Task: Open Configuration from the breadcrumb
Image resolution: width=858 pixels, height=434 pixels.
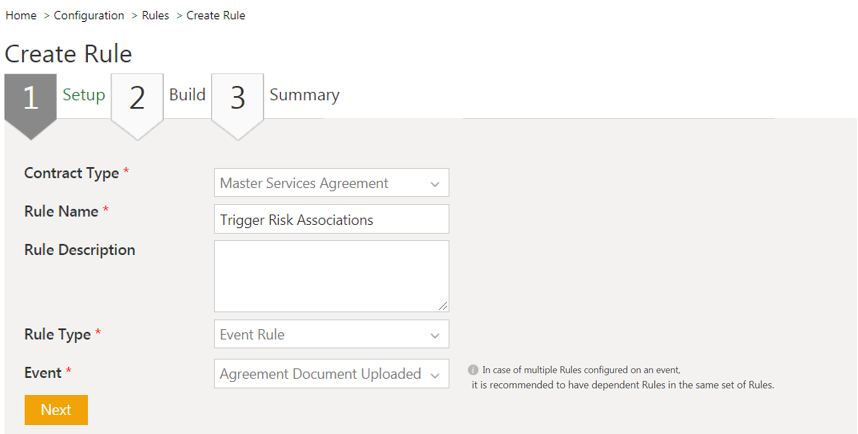Action: point(89,15)
